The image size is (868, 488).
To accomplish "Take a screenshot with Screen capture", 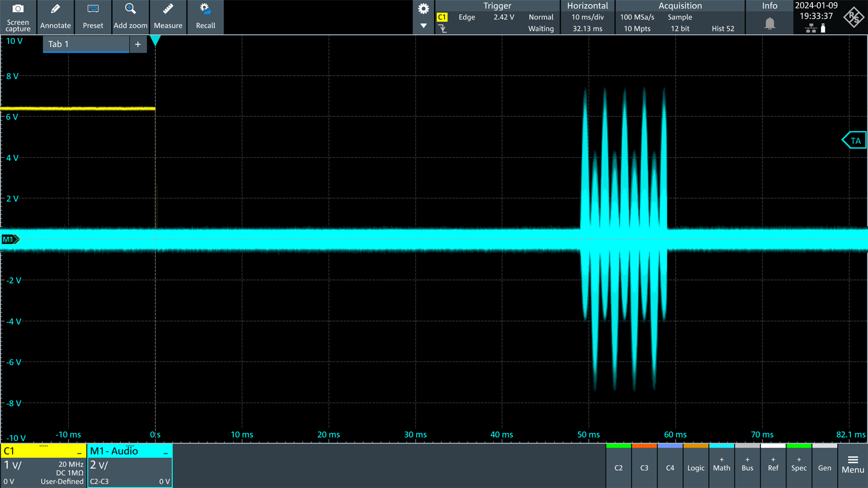I will 18,17.
